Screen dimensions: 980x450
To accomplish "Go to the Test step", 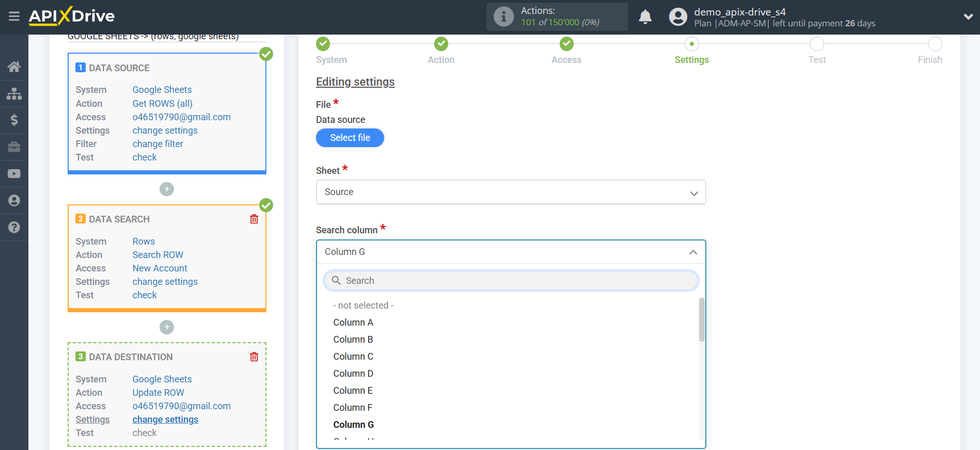I will coord(817,44).
